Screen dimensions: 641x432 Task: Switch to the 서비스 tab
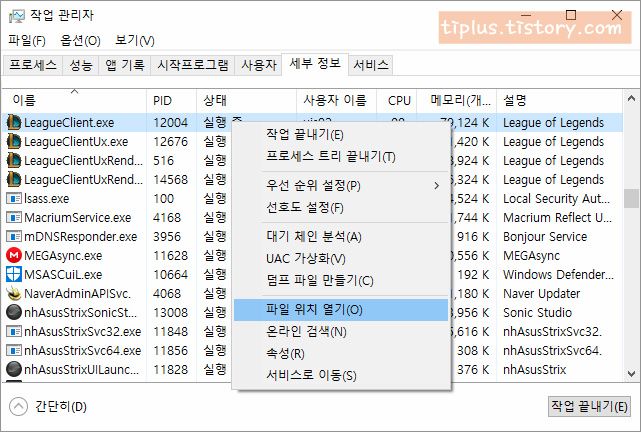click(x=371, y=65)
